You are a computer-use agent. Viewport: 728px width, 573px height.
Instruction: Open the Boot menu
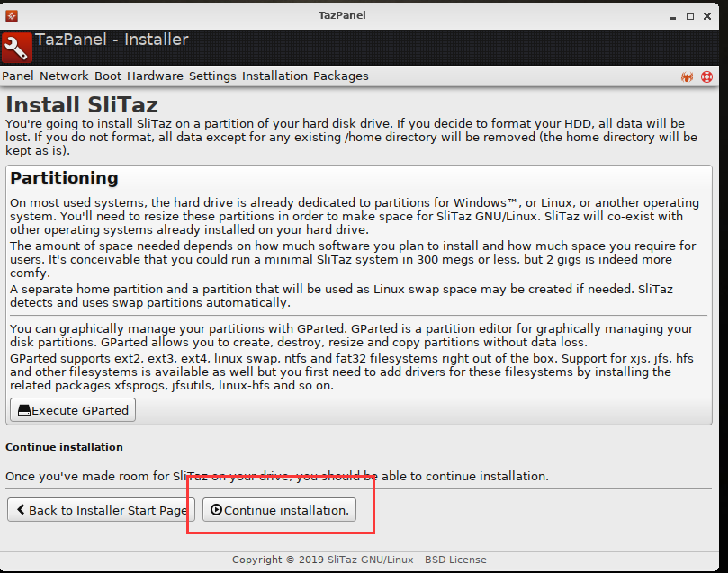[107, 76]
